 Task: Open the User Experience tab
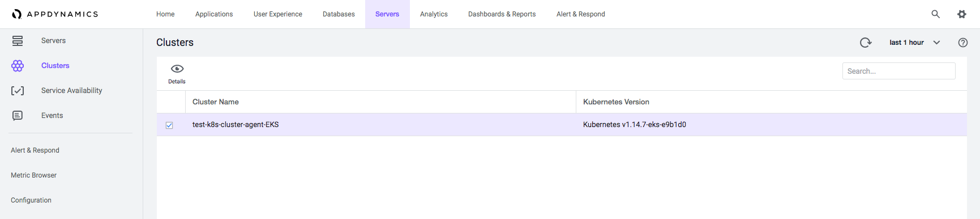coord(278,14)
